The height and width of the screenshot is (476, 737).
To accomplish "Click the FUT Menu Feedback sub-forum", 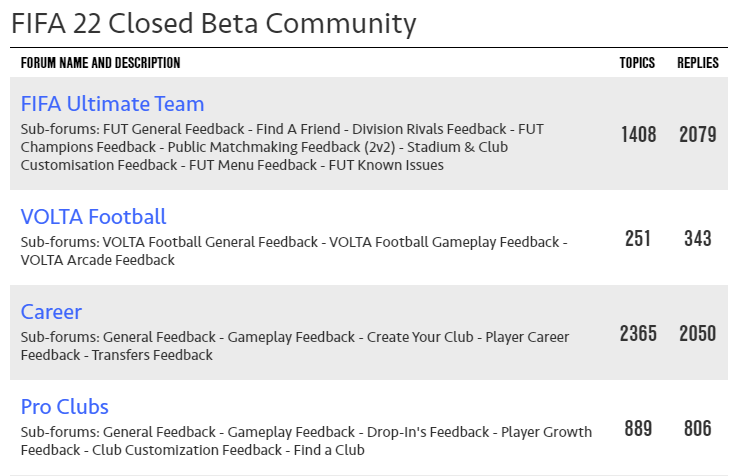I will tap(254, 165).
